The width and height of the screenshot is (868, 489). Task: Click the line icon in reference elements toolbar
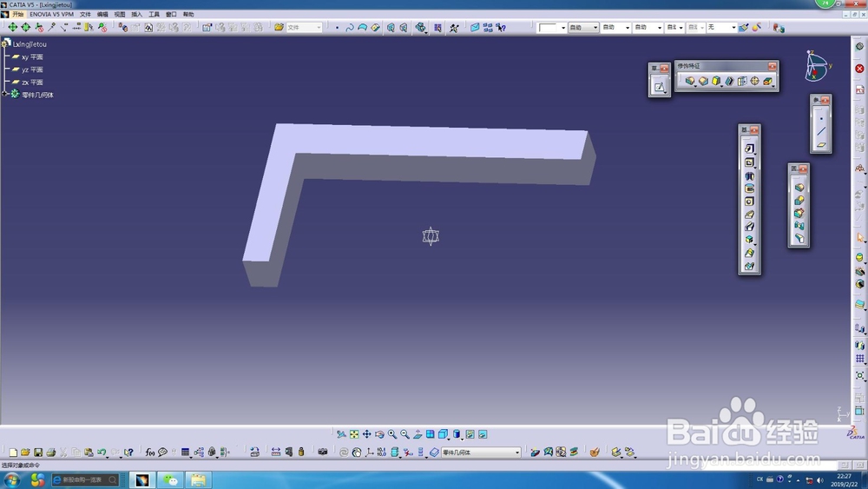821,131
